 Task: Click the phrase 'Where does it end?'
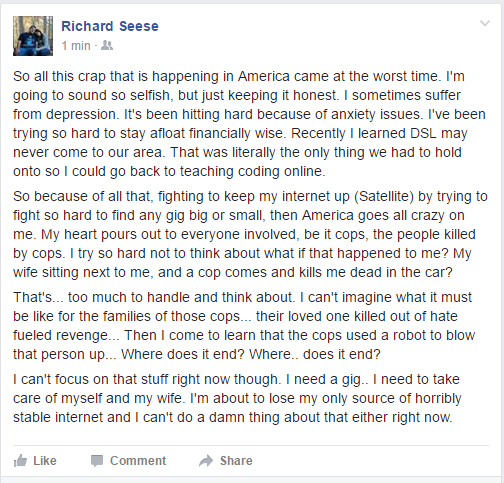click(x=183, y=354)
